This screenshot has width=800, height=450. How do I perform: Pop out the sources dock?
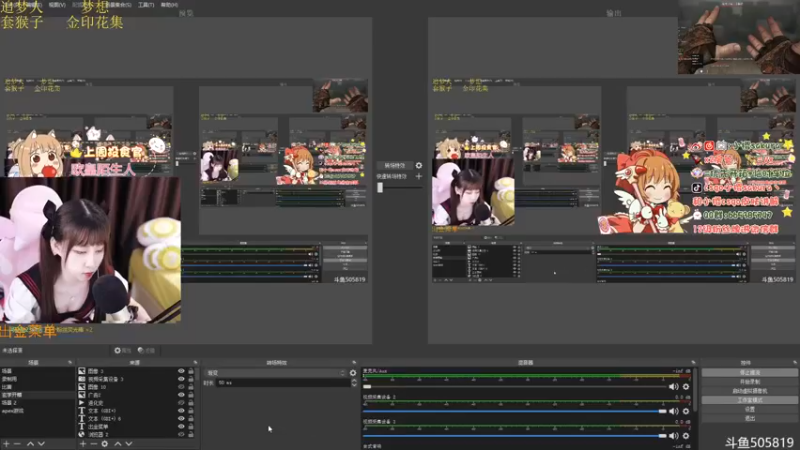pyautogui.click(x=195, y=362)
